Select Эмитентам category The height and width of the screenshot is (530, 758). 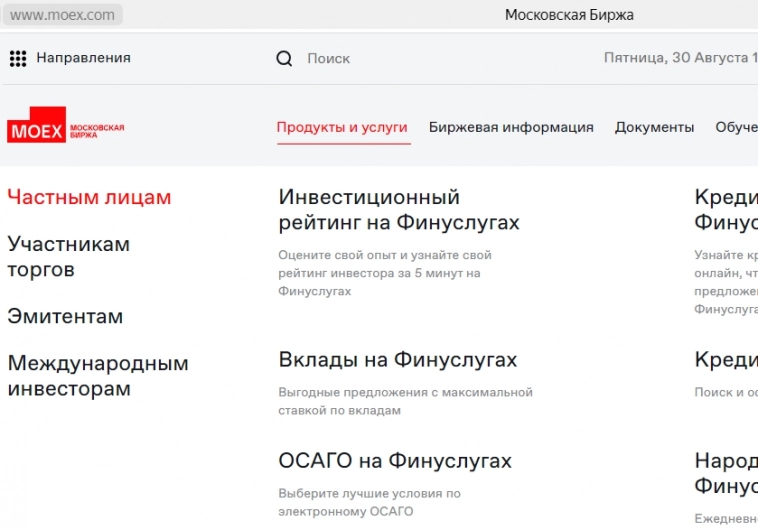click(65, 316)
